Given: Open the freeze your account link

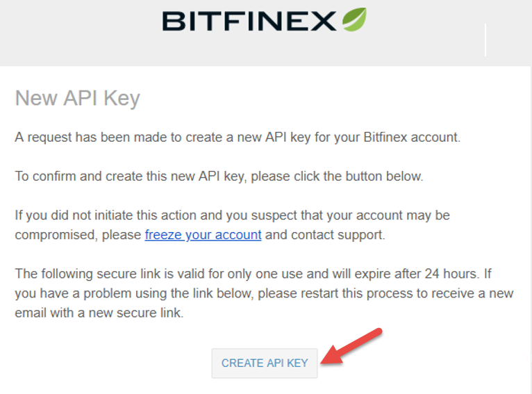Looking at the screenshot, I should coord(203,235).
